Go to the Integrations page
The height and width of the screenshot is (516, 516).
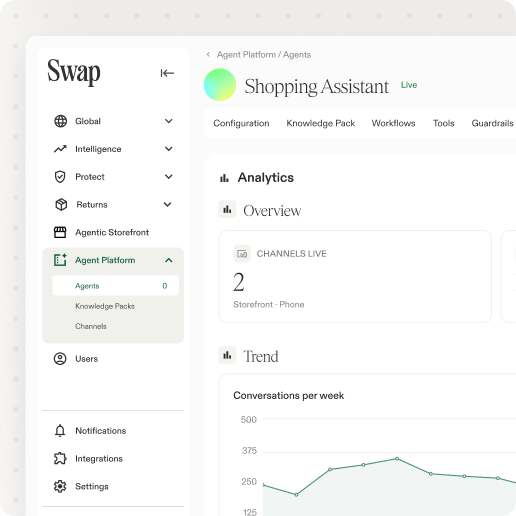pyautogui.click(x=99, y=459)
